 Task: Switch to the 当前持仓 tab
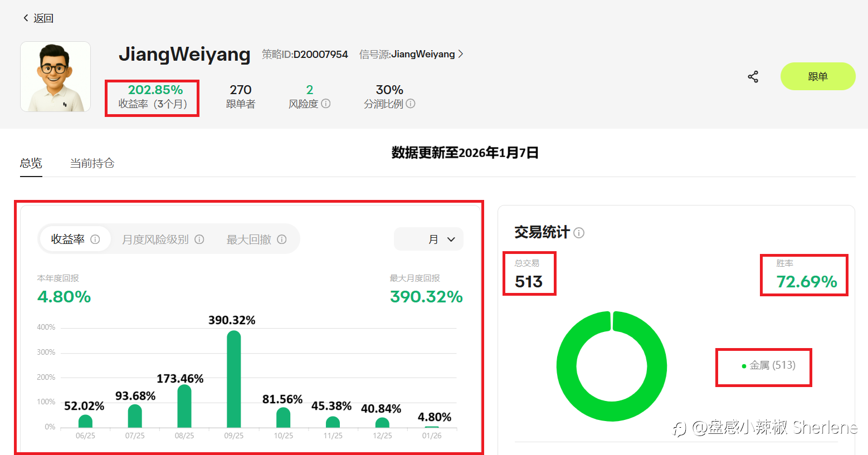point(92,163)
